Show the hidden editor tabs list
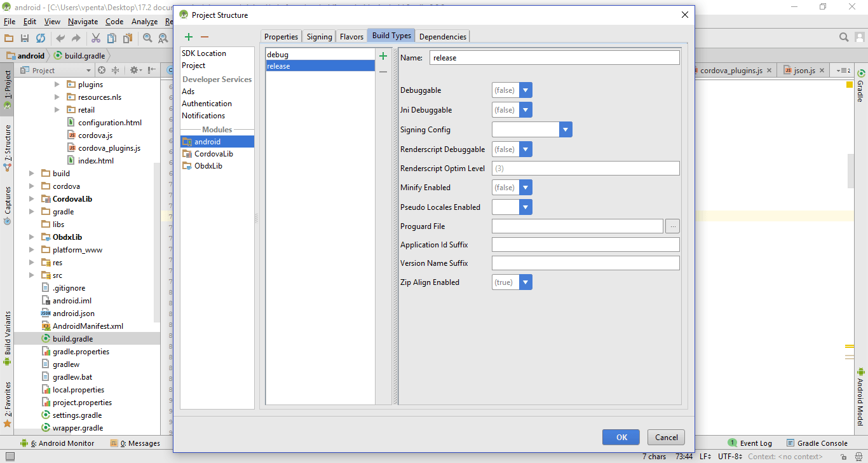The width and height of the screenshot is (868, 463). 843,71
